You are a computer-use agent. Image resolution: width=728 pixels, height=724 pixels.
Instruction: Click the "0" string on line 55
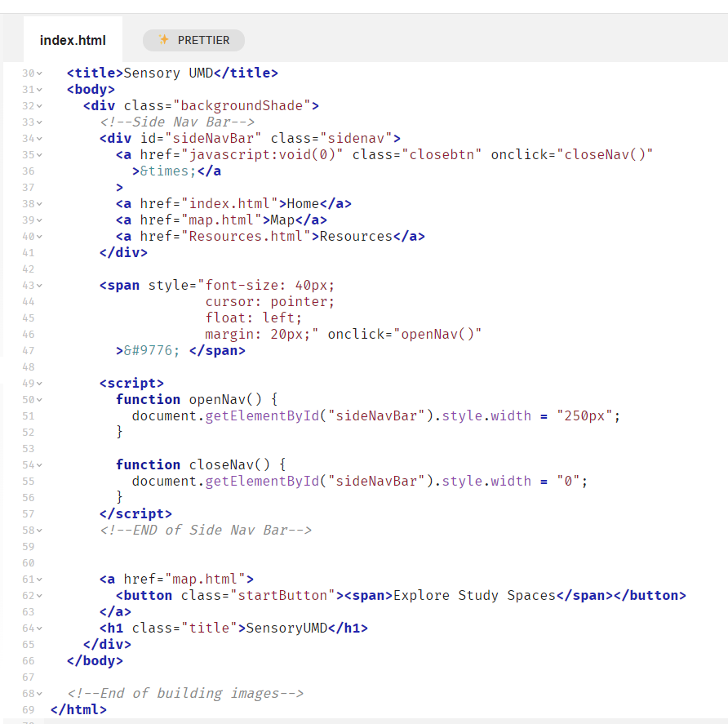pyautogui.click(x=568, y=481)
